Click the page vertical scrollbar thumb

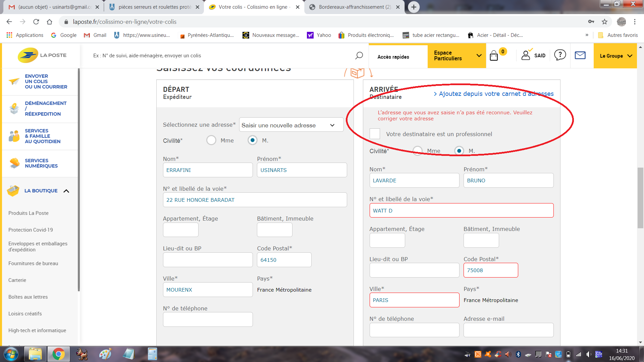coord(640,198)
